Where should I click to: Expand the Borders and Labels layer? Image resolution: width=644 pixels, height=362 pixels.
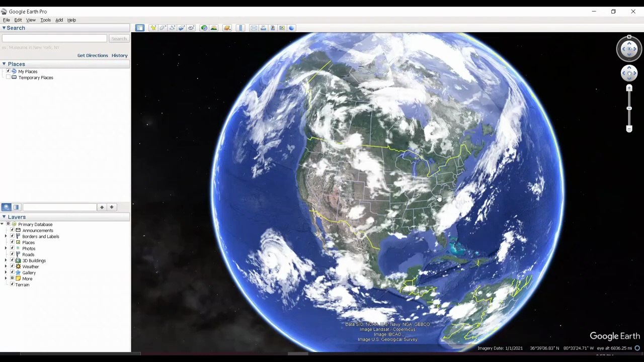coord(6,236)
